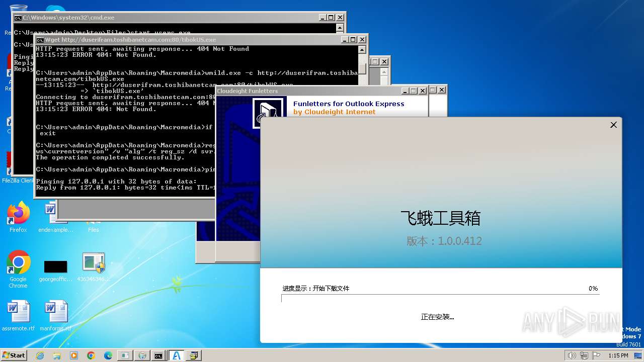Viewport: 644px width, 362px height.
Task: Open the Firefox desktop shortcut
Action: [18, 217]
